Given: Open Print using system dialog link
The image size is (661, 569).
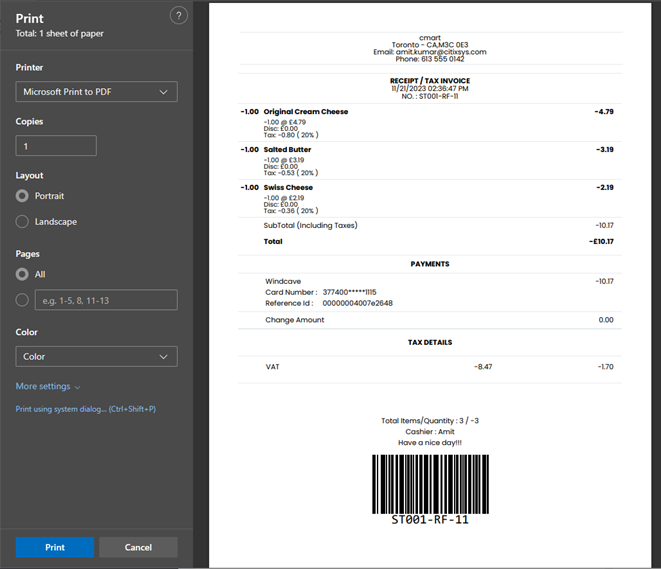Looking at the screenshot, I should click(x=85, y=409).
